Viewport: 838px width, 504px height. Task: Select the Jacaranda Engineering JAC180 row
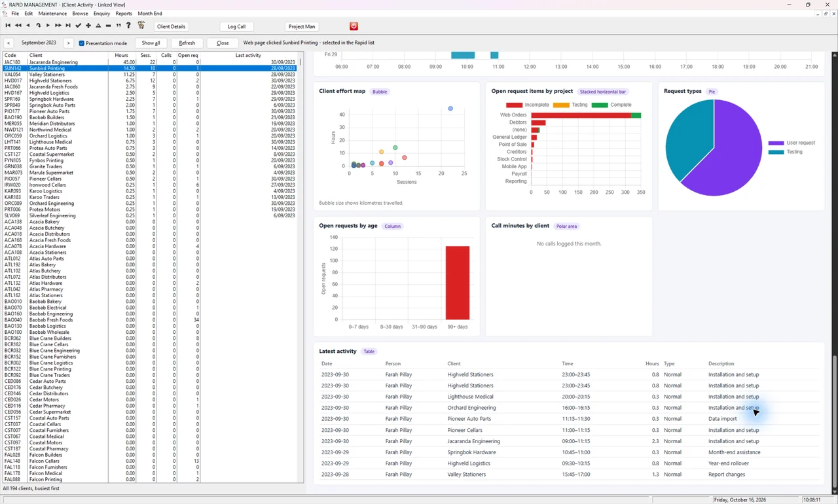coord(151,62)
